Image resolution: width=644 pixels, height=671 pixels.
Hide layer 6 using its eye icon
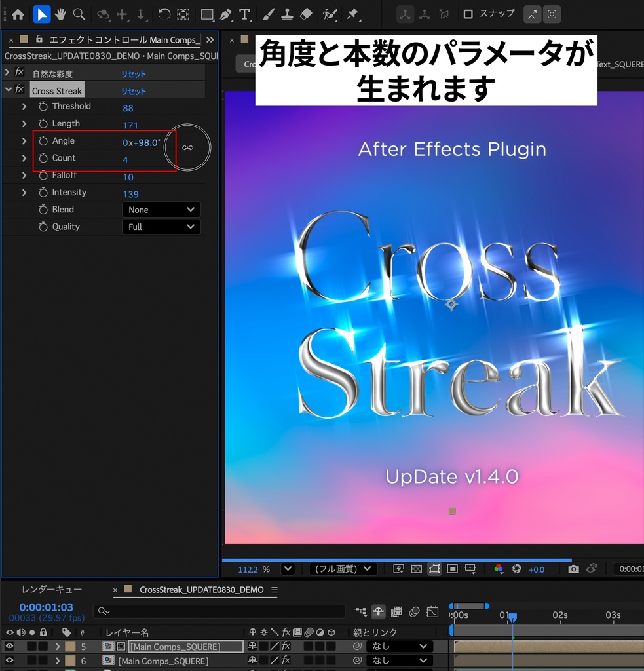pyautogui.click(x=9, y=661)
